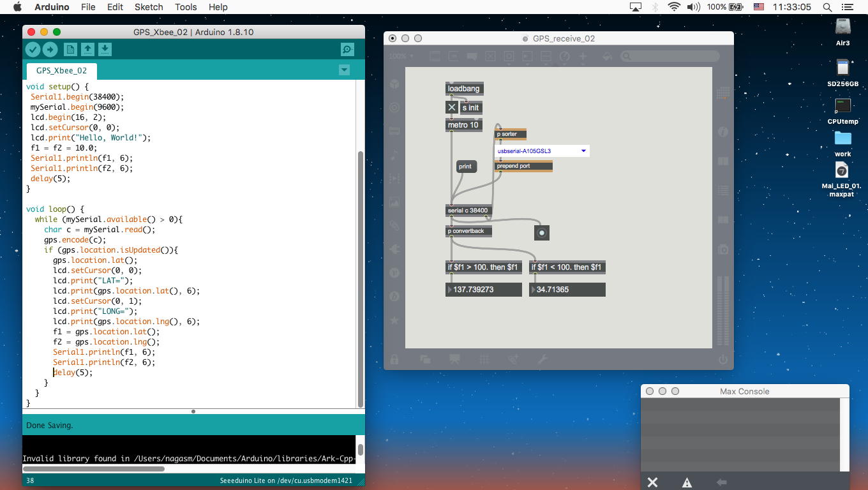Open the work folder on desktop
The width and height of the screenshot is (868, 490).
pyautogui.click(x=842, y=143)
